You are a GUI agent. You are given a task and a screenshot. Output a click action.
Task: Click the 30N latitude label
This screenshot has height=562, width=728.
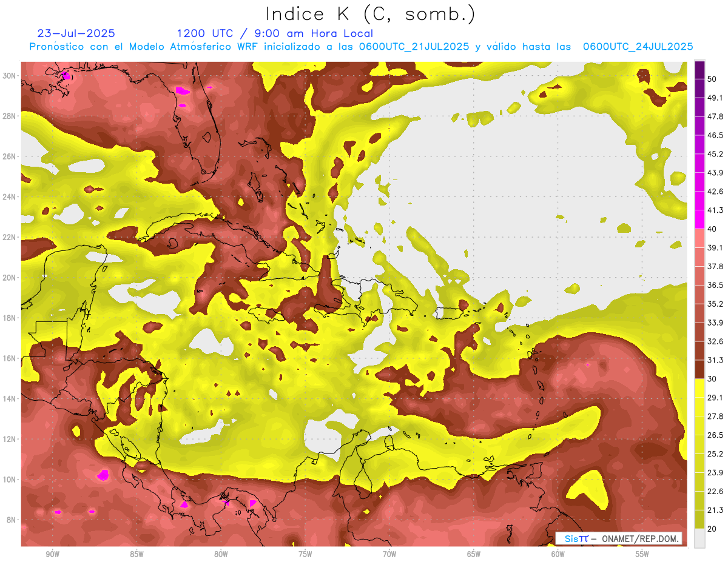pyautogui.click(x=8, y=76)
